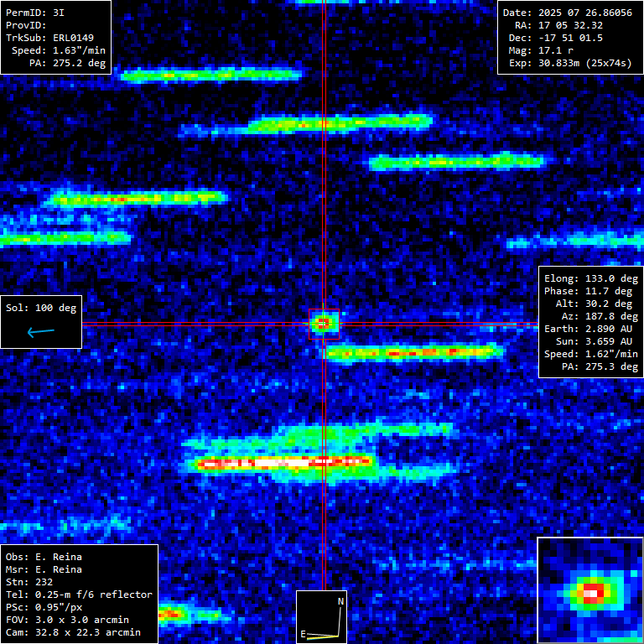Click the 'PSc: 0.95"/px' line
Image resolution: width=644 pixels, height=644 pixels.
(44, 607)
